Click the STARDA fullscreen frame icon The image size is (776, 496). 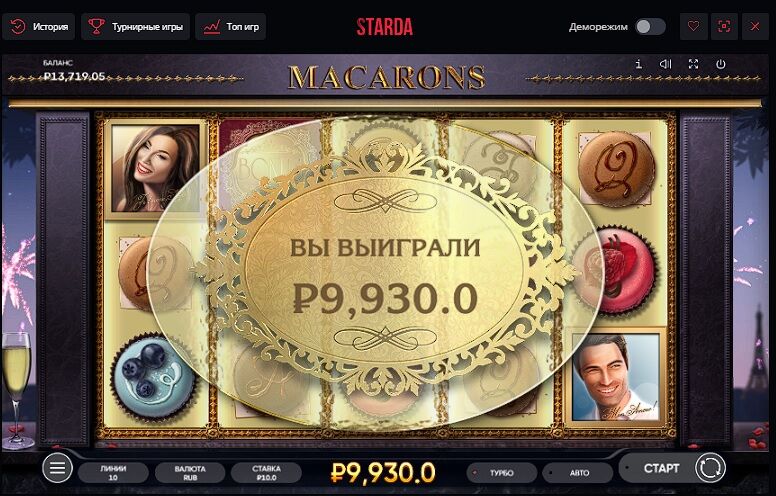click(724, 26)
